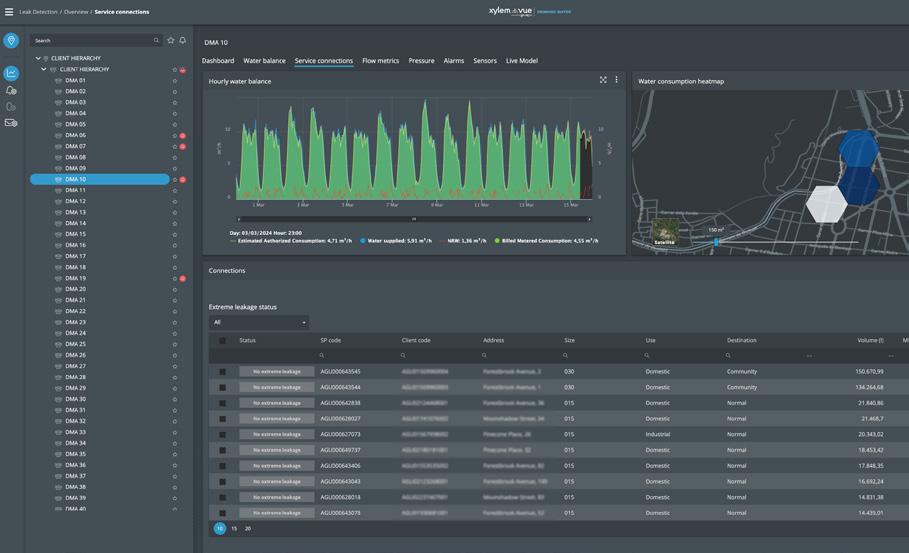
Task: Favorite DMA 06 using its star
Action: [175, 136]
